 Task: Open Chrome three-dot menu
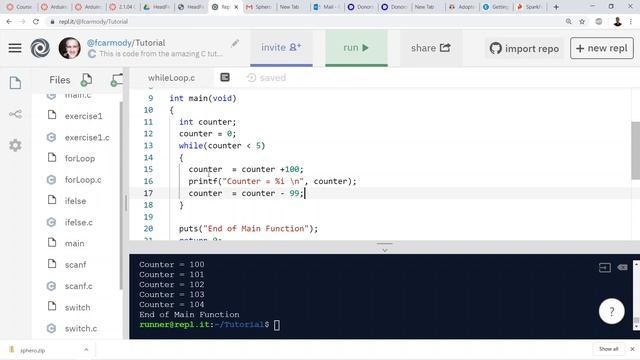(x=632, y=22)
